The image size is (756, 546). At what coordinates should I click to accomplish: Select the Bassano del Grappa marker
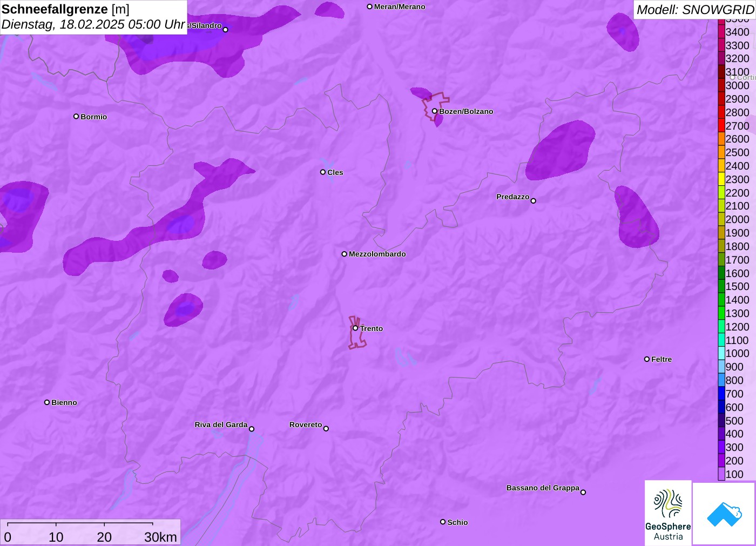point(583,492)
